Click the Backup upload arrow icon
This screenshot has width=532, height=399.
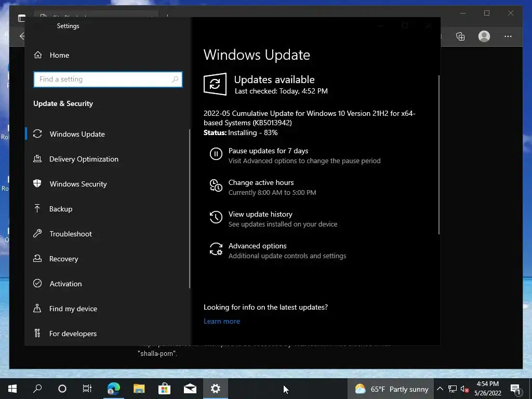pyautogui.click(x=37, y=208)
